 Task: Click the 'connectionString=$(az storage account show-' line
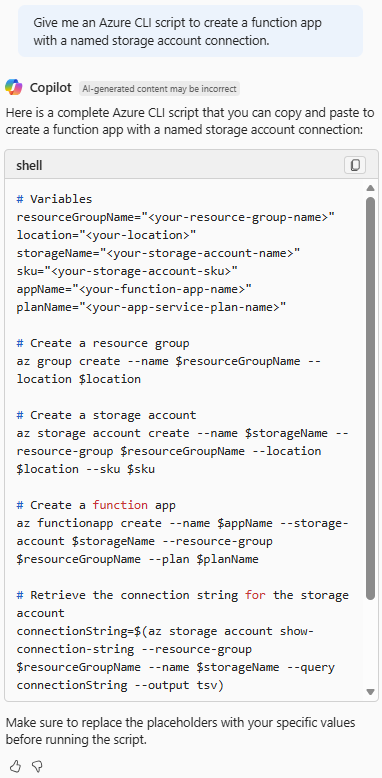pyautogui.click(x=165, y=631)
